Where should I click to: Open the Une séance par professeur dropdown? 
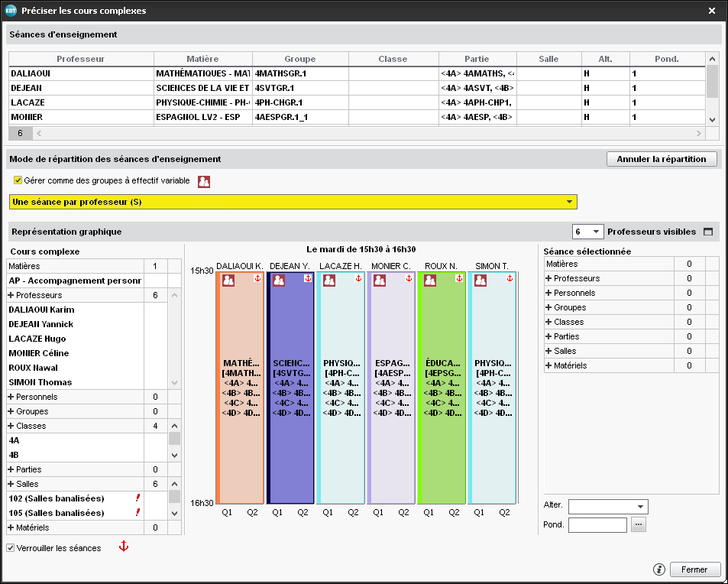293,202
